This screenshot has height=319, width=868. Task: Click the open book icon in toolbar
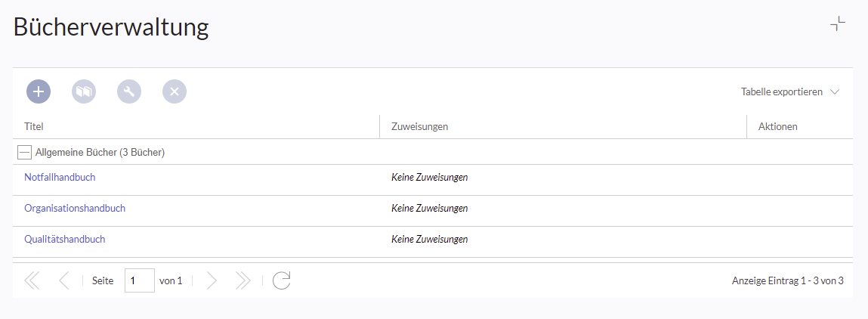tap(84, 91)
